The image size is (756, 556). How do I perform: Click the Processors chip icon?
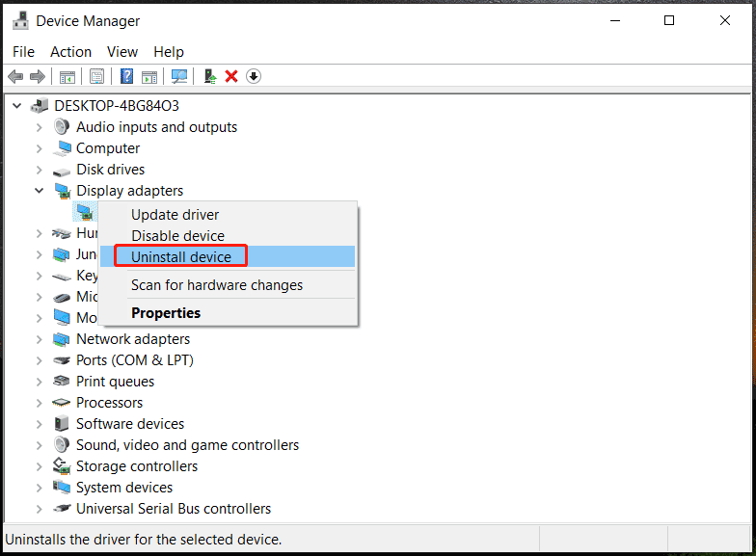pyautogui.click(x=62, y=403)
